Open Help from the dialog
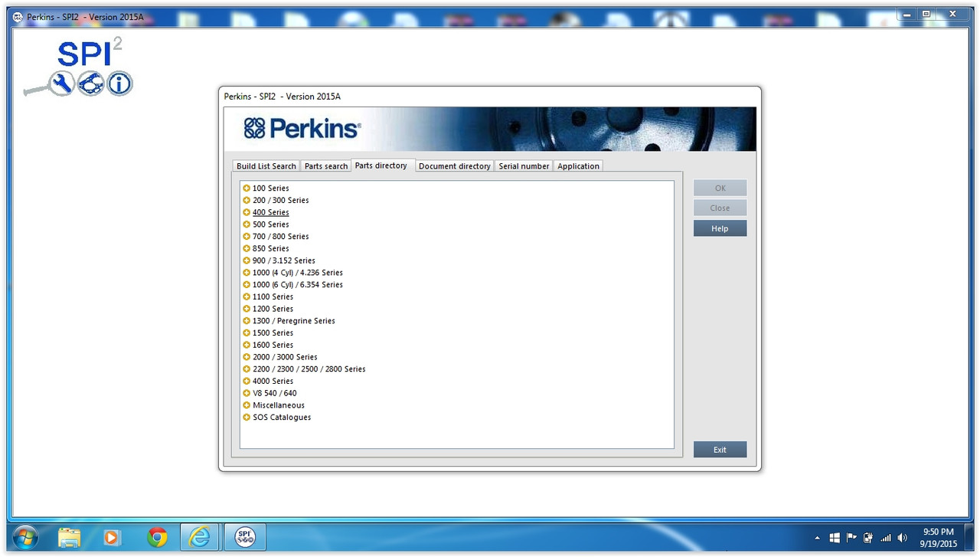The image size is (980, 557). coord(720,228)
